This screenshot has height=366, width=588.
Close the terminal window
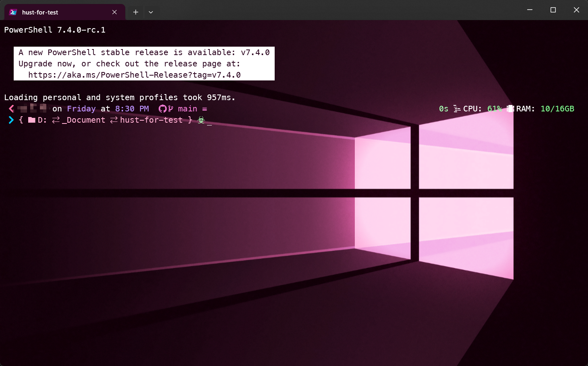click(x=576, y=10)
